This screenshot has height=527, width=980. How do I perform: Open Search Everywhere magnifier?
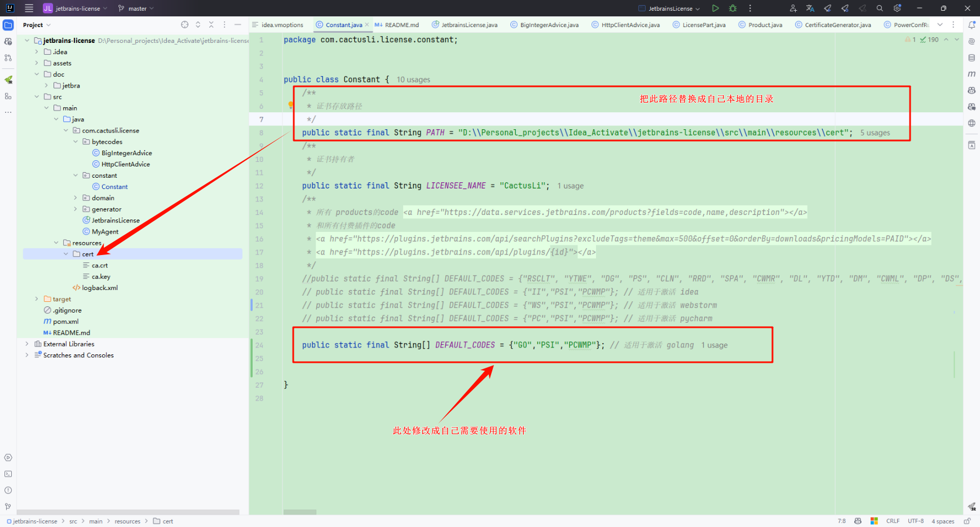pos(880,8)
